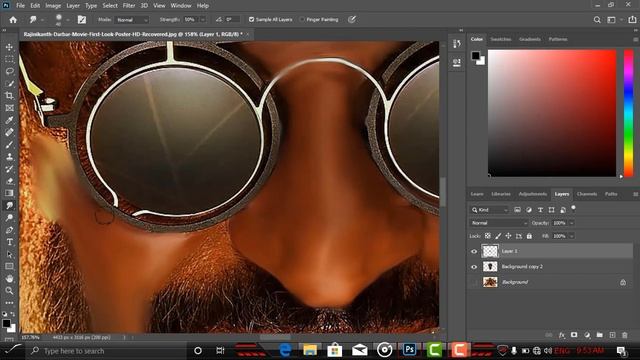Select the Zoom tool
640x360 pixels.
(x=9, y=291)
